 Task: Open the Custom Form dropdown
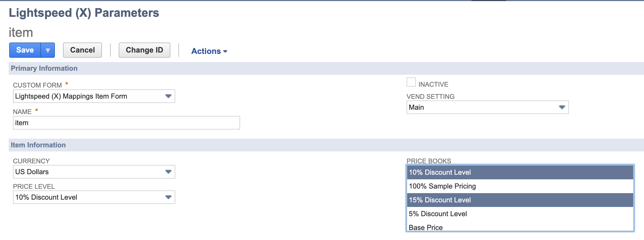tap(94, 96)
